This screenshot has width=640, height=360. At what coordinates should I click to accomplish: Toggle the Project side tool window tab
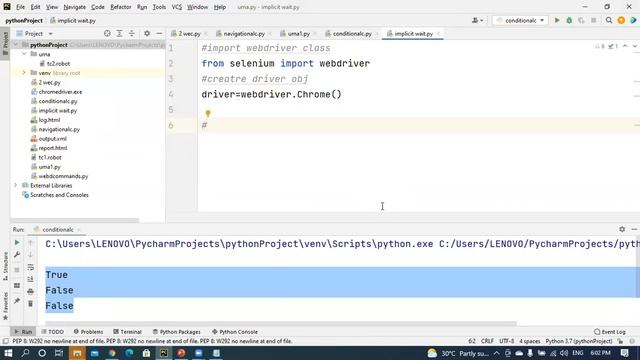[x=5, y=43]
